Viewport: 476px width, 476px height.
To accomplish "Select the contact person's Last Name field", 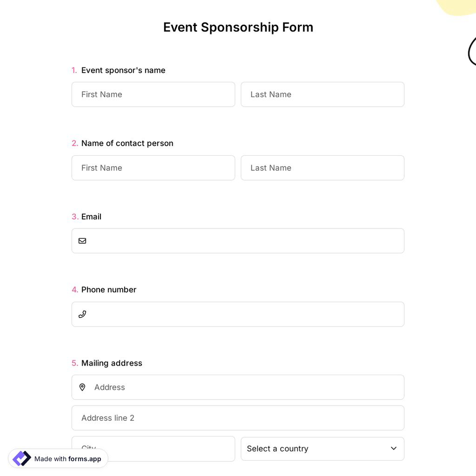I will (x=322, y=168).
